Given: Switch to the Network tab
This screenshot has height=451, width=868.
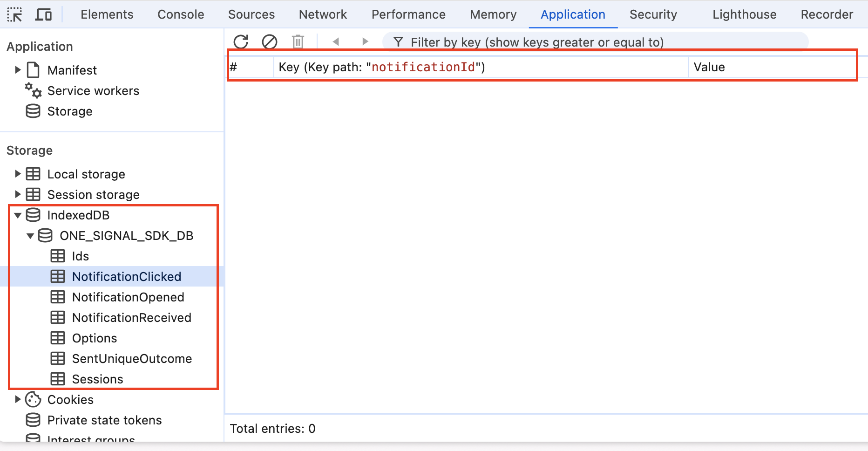Looking at the screenshot, I should (x=323, y=14).
